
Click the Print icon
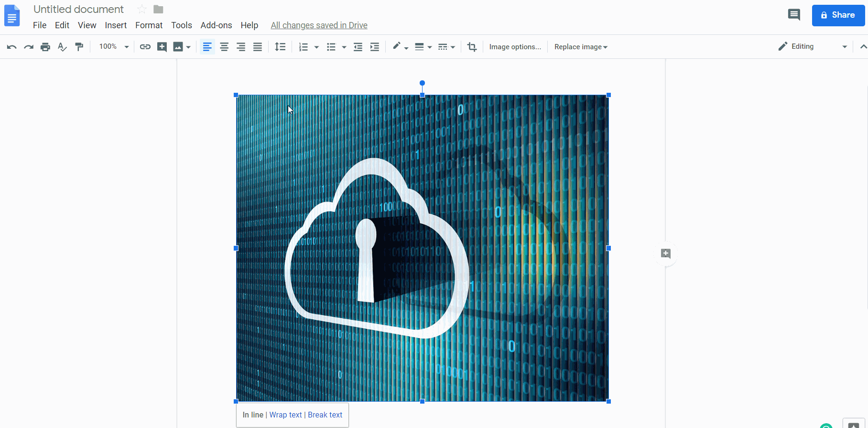45,47
